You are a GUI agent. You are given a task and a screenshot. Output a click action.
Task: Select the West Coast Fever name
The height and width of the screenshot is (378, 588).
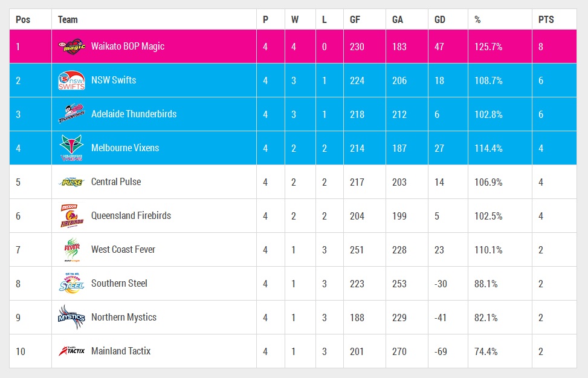coord(123,250)
